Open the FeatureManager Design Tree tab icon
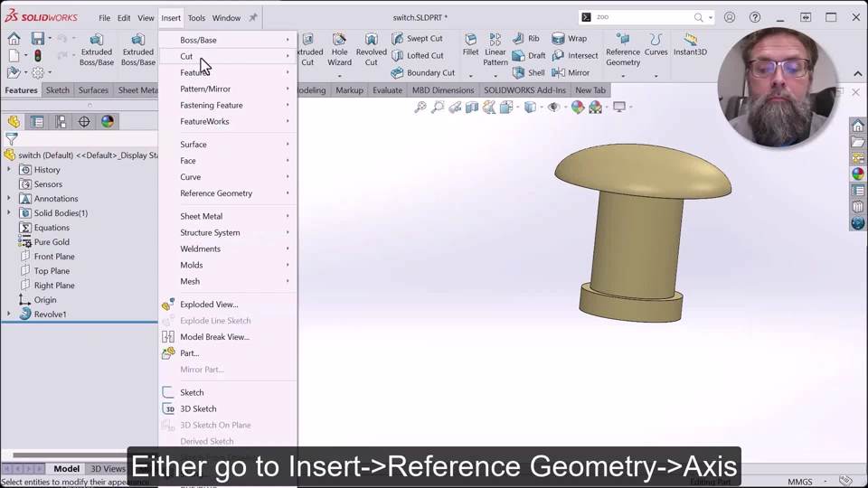 coord(14,122)
